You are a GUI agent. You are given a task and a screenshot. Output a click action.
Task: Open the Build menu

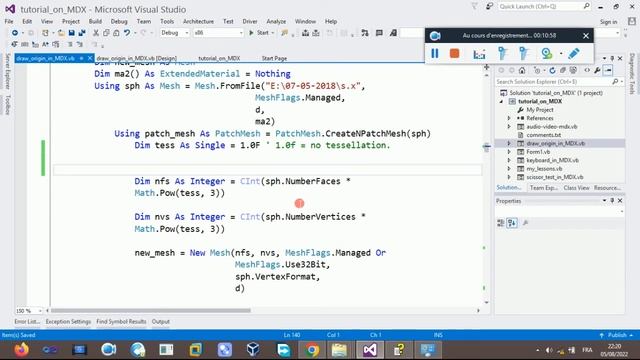95,21
